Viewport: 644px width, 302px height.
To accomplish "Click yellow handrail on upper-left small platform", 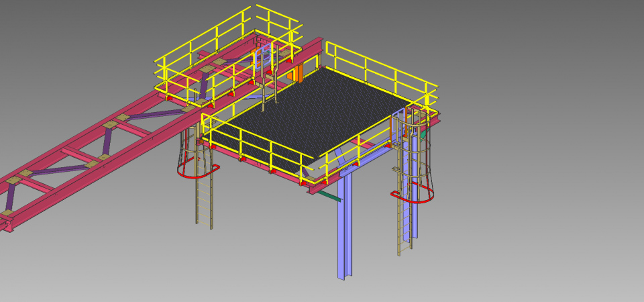I will (201, 46).
